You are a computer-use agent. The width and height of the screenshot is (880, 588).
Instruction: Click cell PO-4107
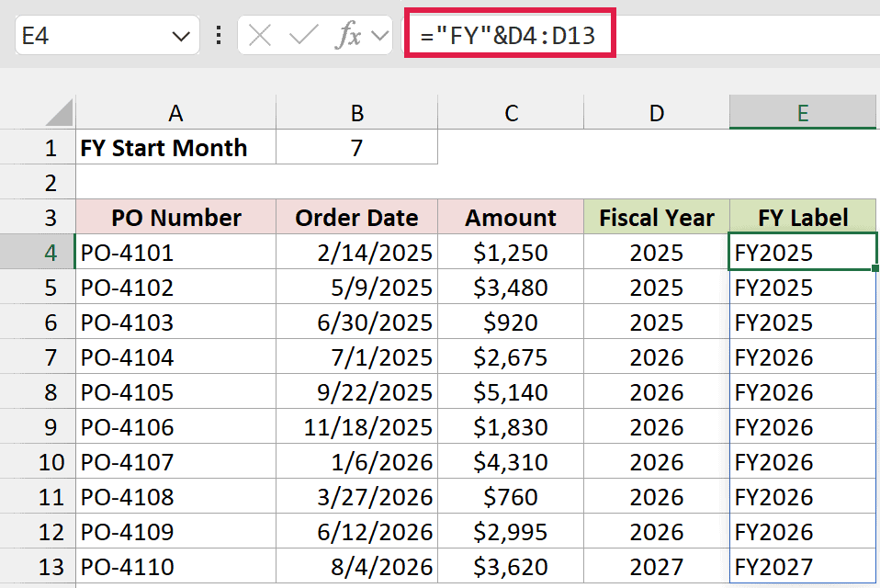tap(175, 461)
